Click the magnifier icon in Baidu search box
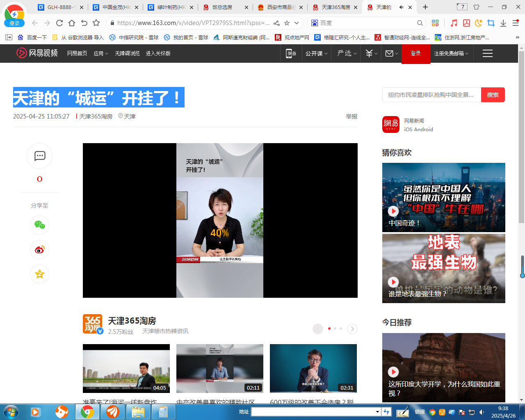525x420 pixels. pos(420,23)
